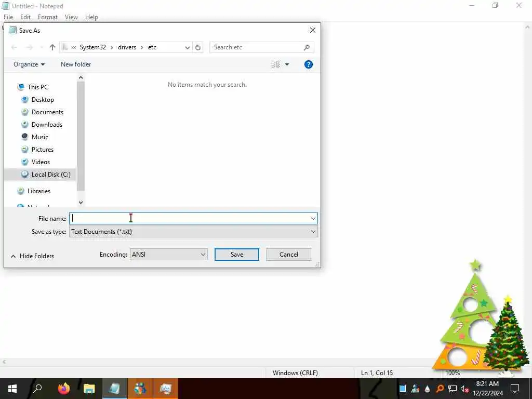Close the Save As dialog
The width and height of the screenshot is (532, 399).
click(312, 31)
